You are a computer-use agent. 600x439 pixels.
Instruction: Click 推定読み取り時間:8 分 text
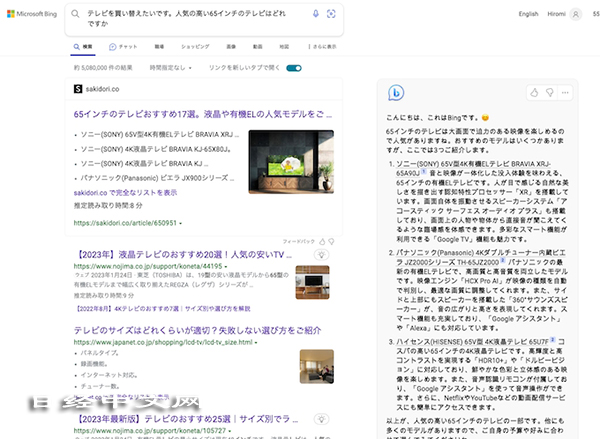(x=108, y=206)
